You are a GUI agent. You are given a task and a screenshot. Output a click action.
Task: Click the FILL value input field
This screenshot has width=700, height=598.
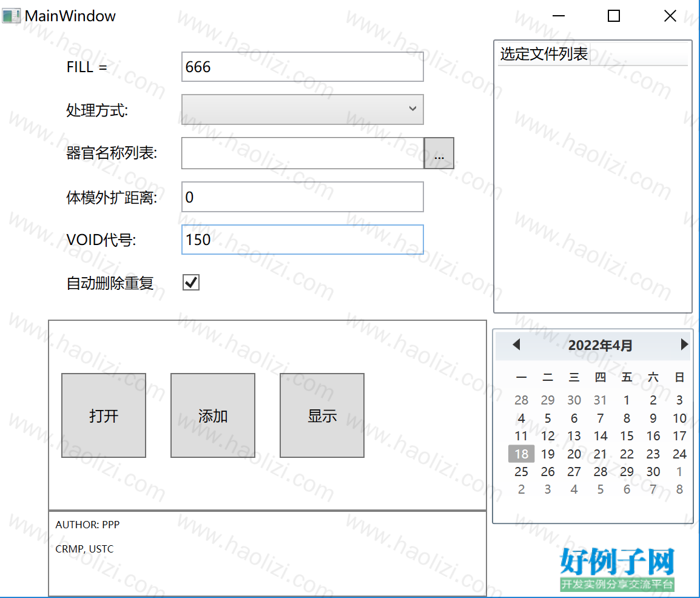[302, 67]
